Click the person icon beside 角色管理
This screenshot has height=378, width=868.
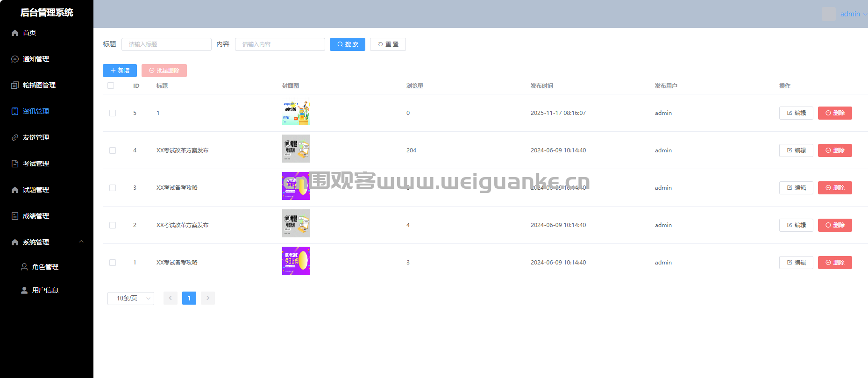pyautogui.click(x=24, y=267)
